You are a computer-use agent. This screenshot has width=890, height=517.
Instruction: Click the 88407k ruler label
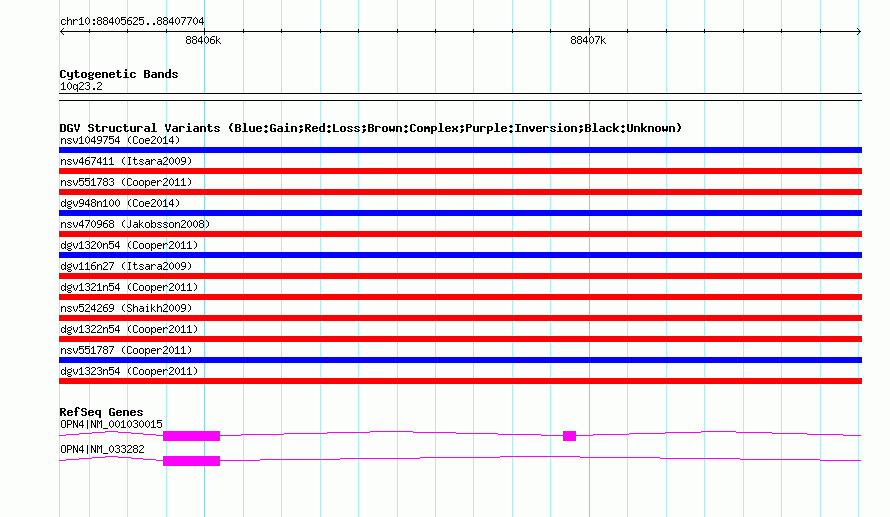(x=588, y=40)
